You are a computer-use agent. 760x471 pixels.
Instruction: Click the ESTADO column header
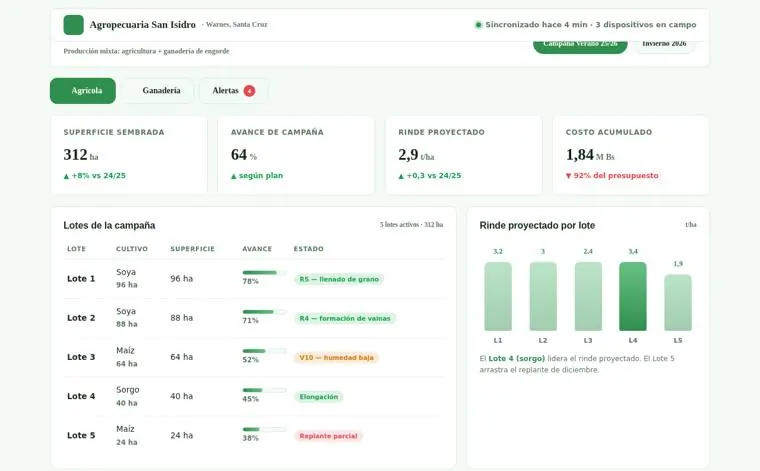tap(309, 249)
